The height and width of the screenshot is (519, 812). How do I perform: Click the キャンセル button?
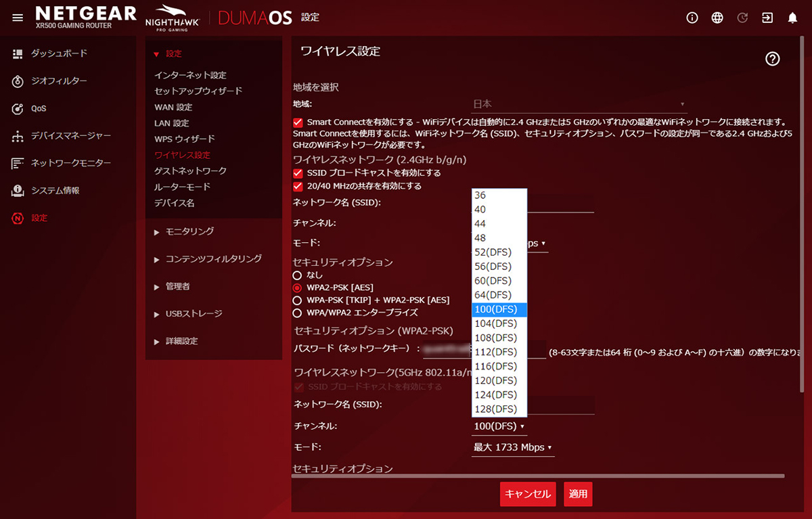[x=528, y=494]
